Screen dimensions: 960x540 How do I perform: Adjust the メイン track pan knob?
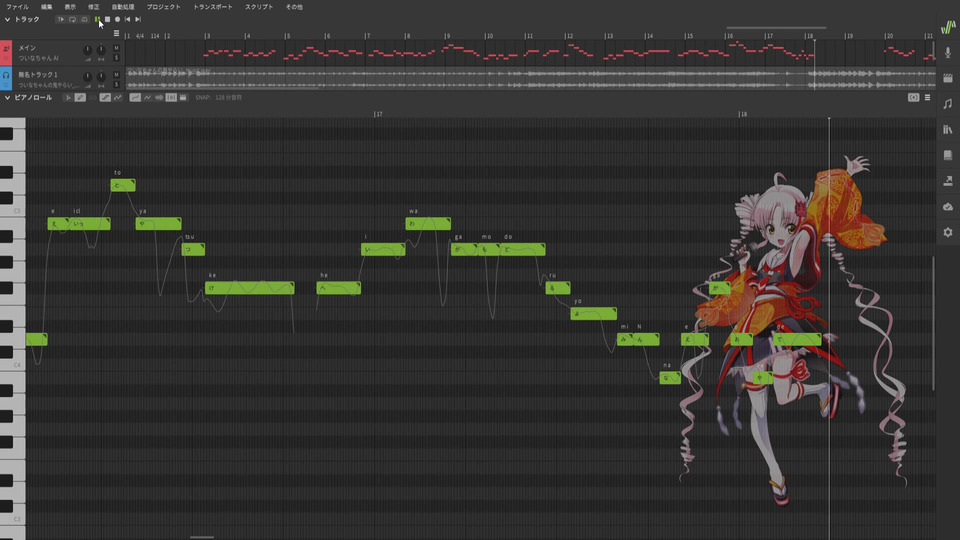pos(101,50)
